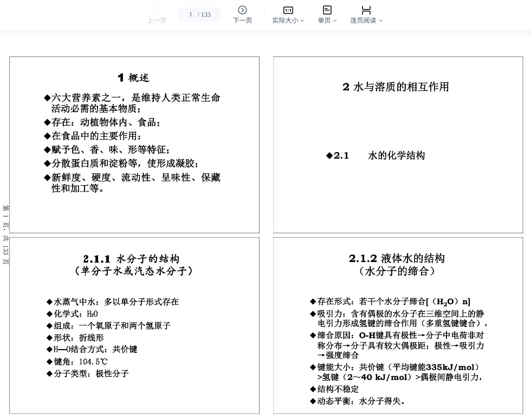Viewport: 531px width, 420px height.
Task: Expand the 实际大小 zoom dropdown arrow
Action: point(302,21)
